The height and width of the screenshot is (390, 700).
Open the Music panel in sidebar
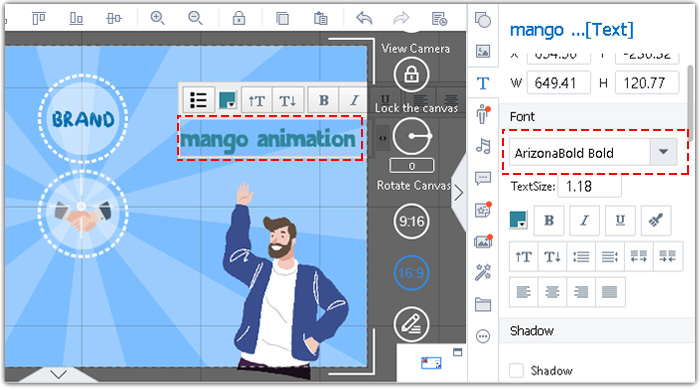(x=483, y=145)
